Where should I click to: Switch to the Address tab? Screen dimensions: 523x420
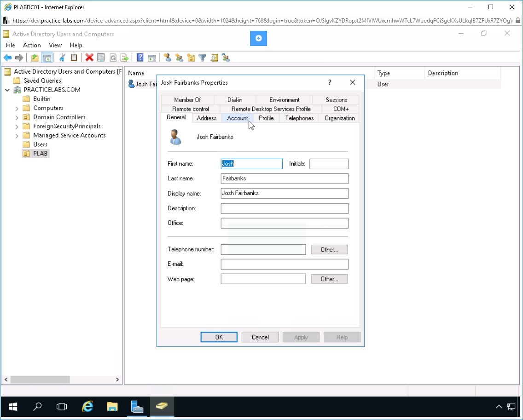click(x=206, y=118)
